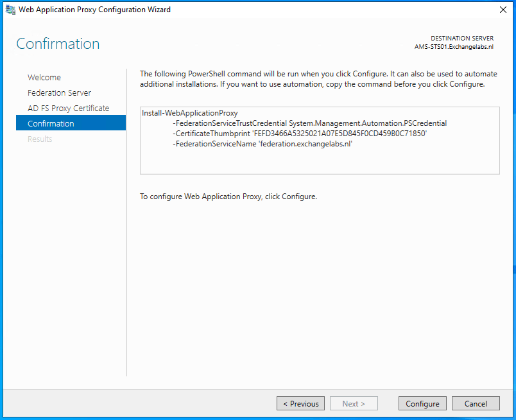
Task: Cancel the configuration wizard
Action: pyautogui.click(x=476, y=403)
